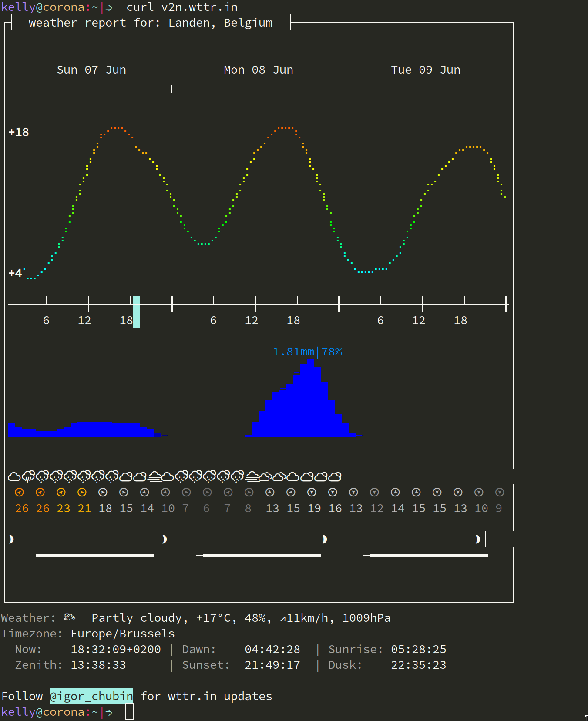Viewport: 588px width, 721px height.
Task: Click the 'Sunset:' label
Action: [x=206, y=665]
